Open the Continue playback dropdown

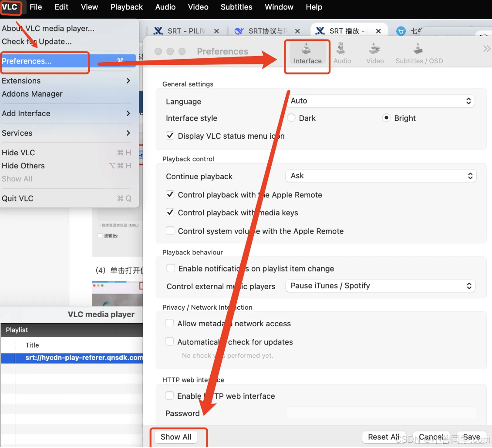pyautogui.click(x=381, y=176)
